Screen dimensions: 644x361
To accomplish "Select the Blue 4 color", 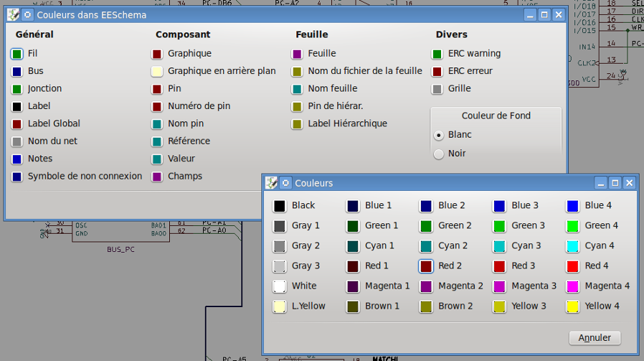I will (x=572, y=206).
